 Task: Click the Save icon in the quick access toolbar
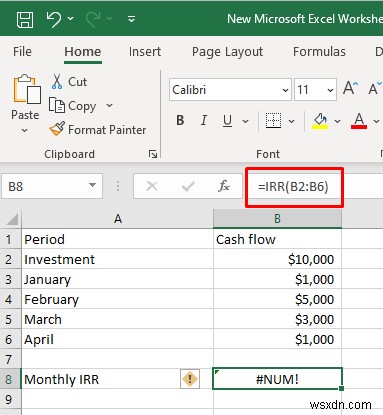click(x=25, y=19)
